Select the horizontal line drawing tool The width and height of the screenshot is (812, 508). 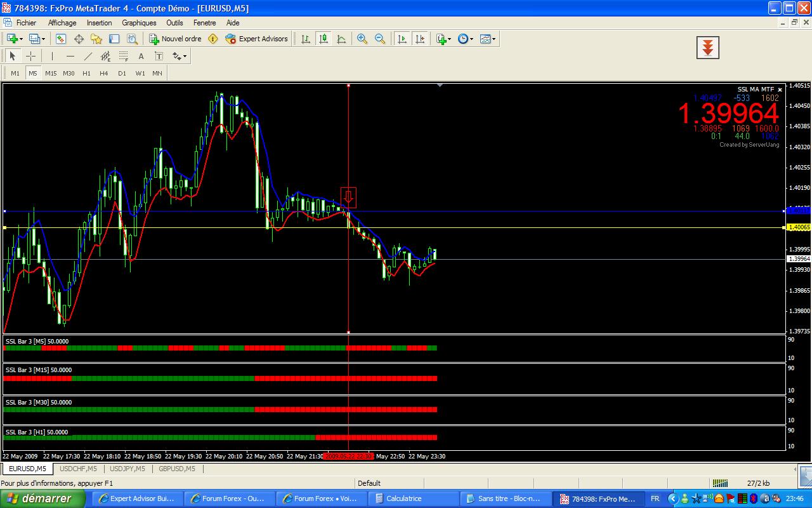[70, 56]
